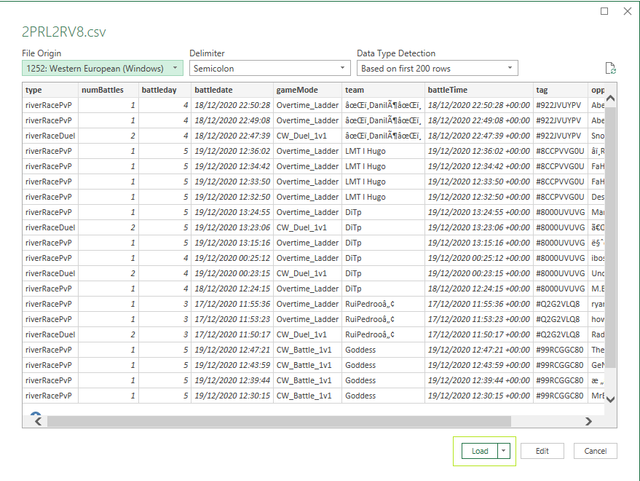Click battleTime '19/12/2020 13:15:16 +00:00'

pyautogui.click(x=479, y=243)
